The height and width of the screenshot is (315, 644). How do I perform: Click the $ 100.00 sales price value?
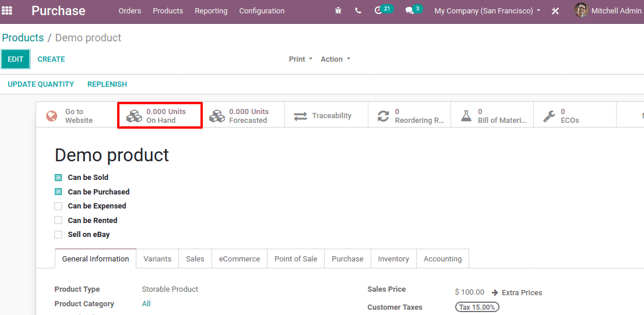pos(469,292)
